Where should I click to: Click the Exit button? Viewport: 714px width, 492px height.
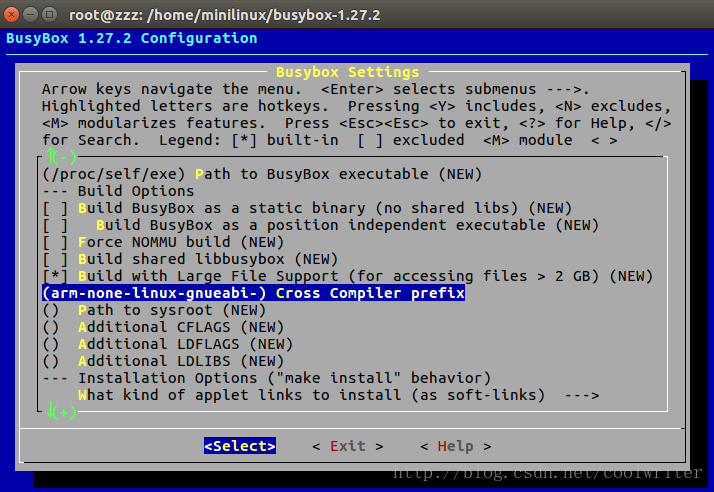pos(348,446)
